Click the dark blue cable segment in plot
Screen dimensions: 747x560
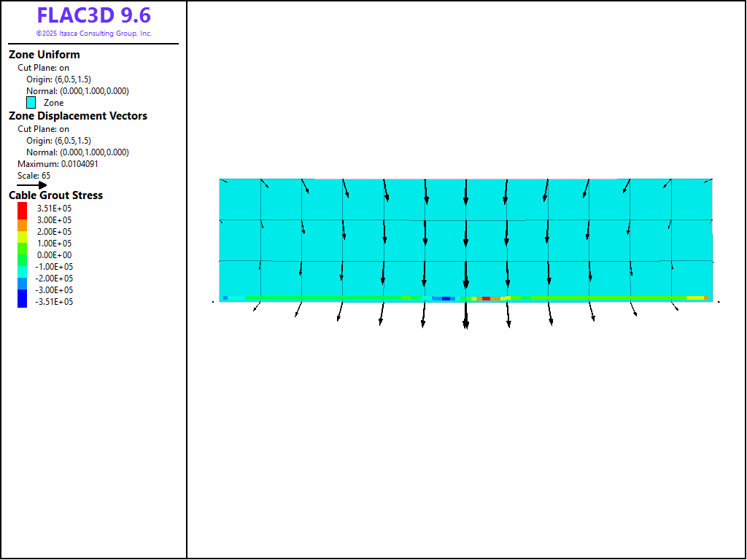coord(446,298)
